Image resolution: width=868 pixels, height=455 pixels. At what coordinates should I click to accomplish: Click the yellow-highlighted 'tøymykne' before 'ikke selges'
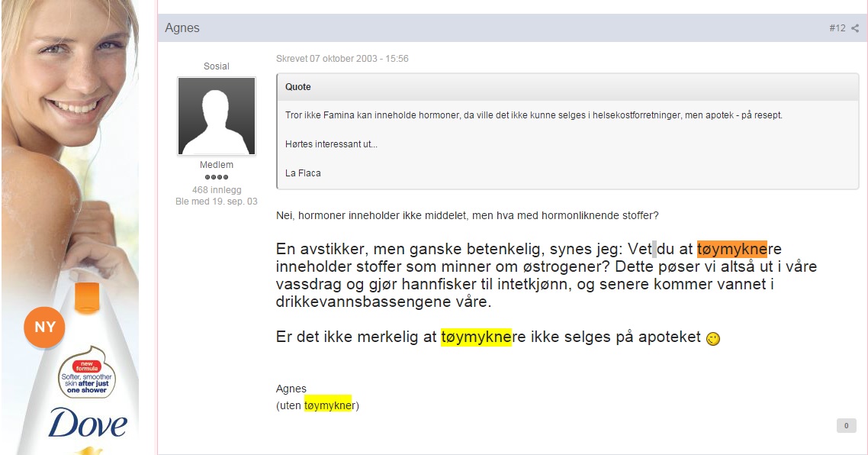pyautogui.click(x=476, y=337)
